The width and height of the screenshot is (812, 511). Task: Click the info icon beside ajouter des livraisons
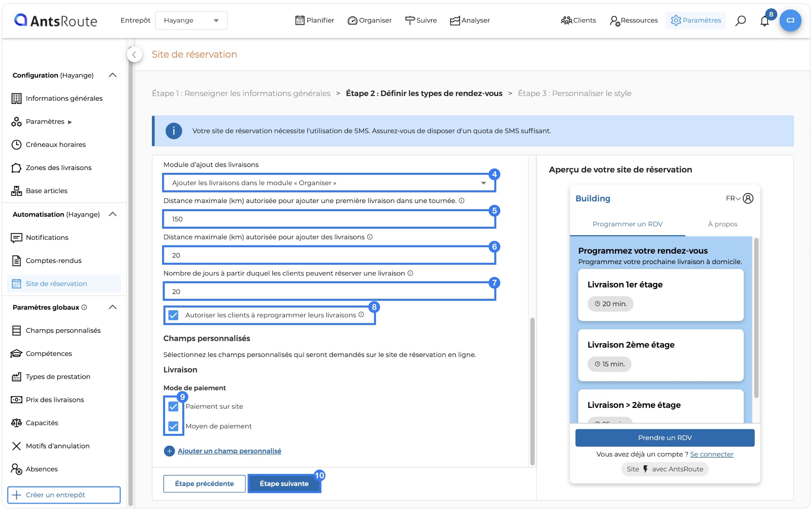[x=370, y=237]
